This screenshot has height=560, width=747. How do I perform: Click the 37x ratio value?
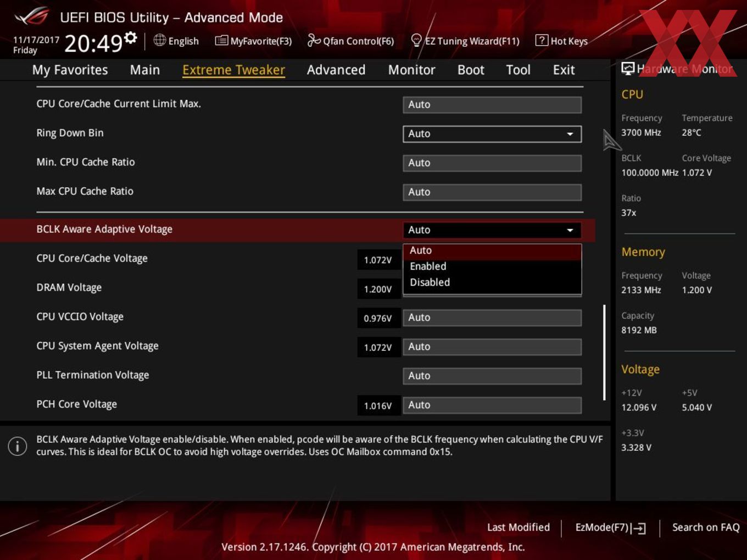pyautogui.click(x=629, y=212)
